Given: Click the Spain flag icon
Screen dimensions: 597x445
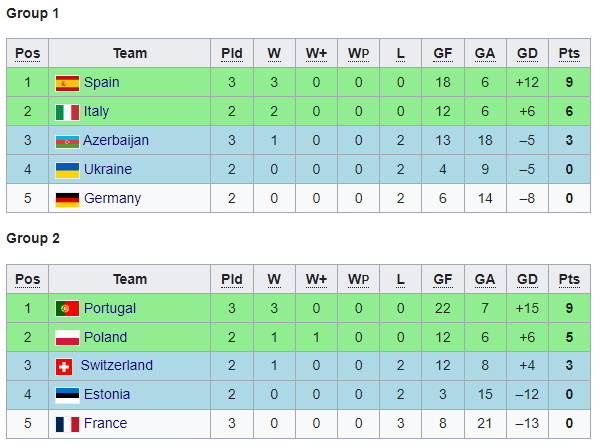Looking at the screenshot, I should 67,83.
